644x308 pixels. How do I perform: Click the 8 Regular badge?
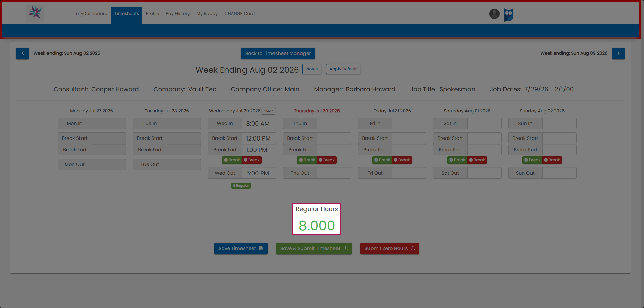(241, 186)
